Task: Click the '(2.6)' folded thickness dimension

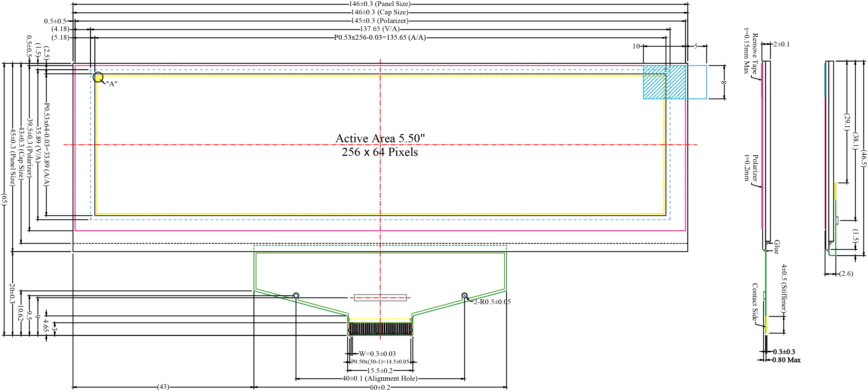Action: pyautogui.click(x=846, y=274)
